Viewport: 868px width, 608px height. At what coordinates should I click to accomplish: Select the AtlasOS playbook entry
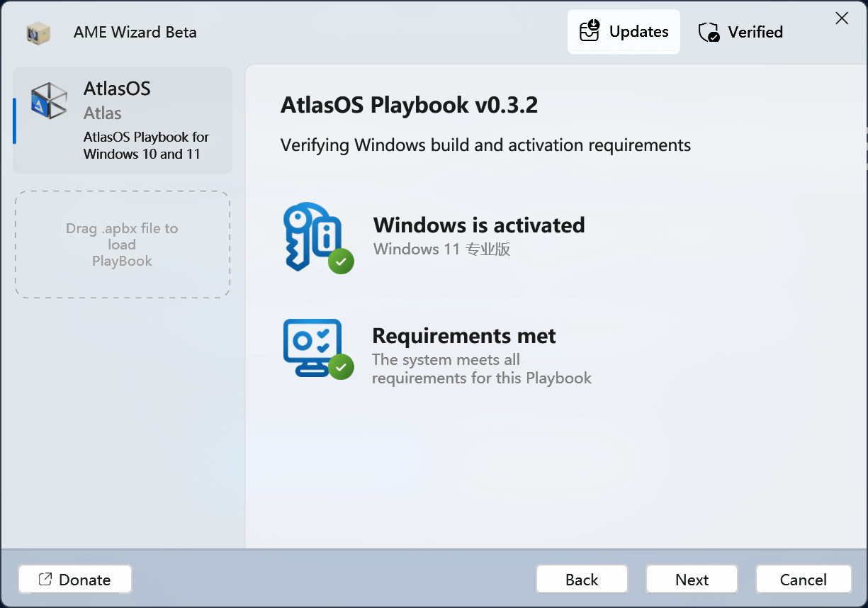coord(123,120)
